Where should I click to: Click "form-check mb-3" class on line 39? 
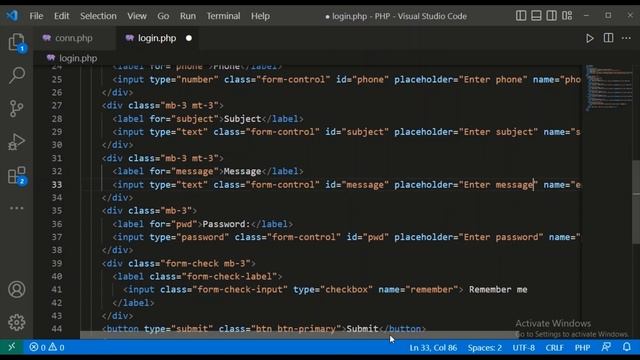(205, 264)
